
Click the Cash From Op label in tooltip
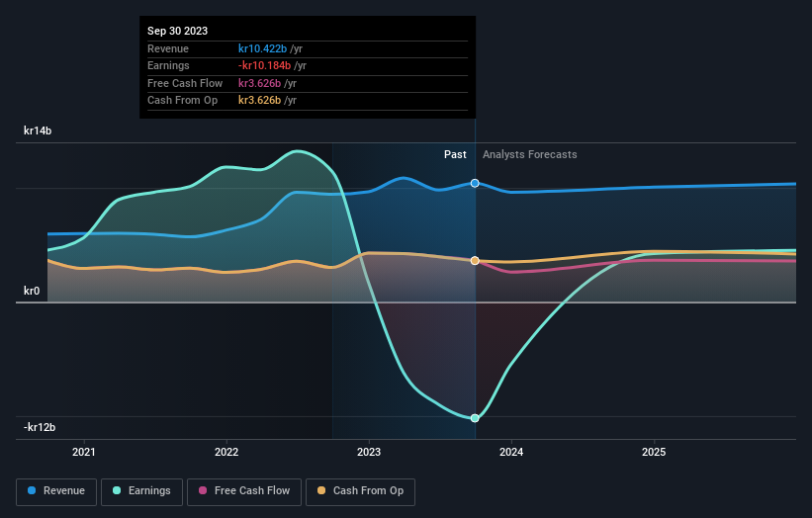pos(182,101)
